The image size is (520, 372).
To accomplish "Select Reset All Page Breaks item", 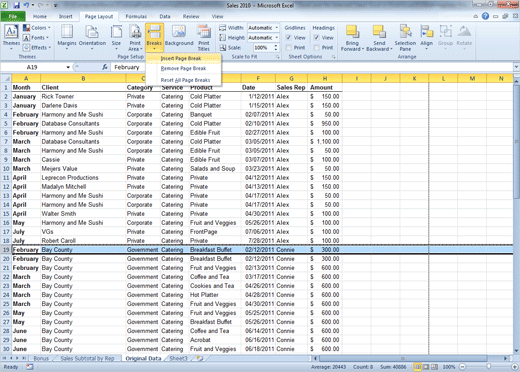I will 184,80.
